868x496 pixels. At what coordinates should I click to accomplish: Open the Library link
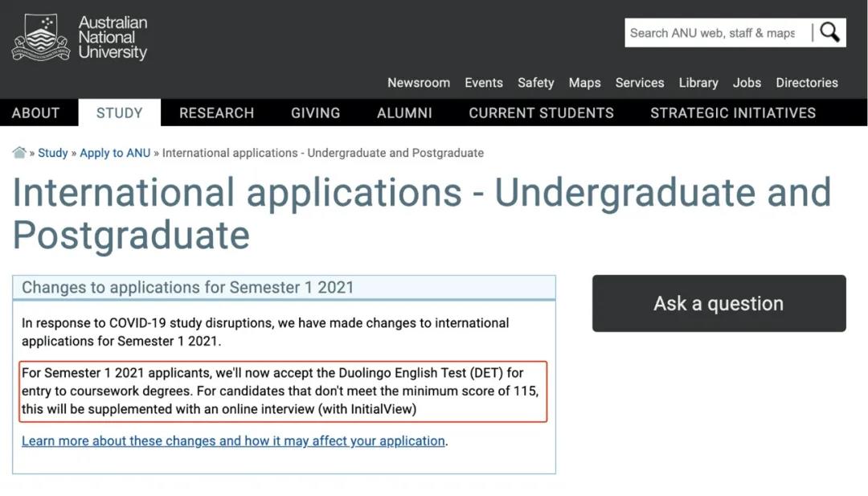[698, 83]
